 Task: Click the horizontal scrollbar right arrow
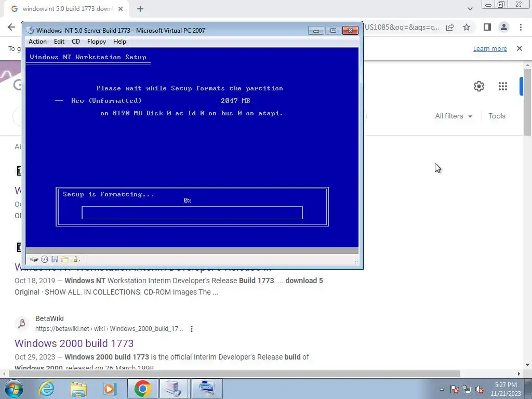[519, 374]
